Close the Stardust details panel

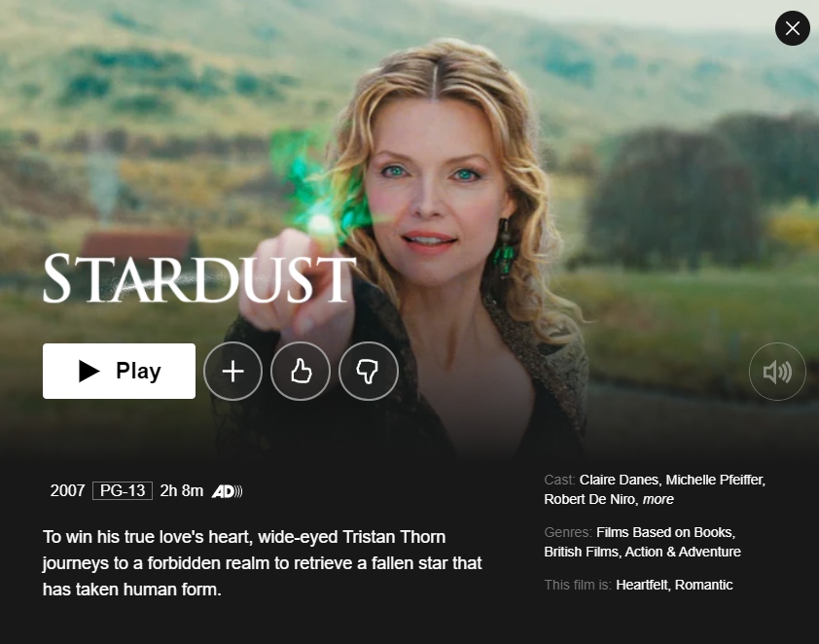point(793,28)
